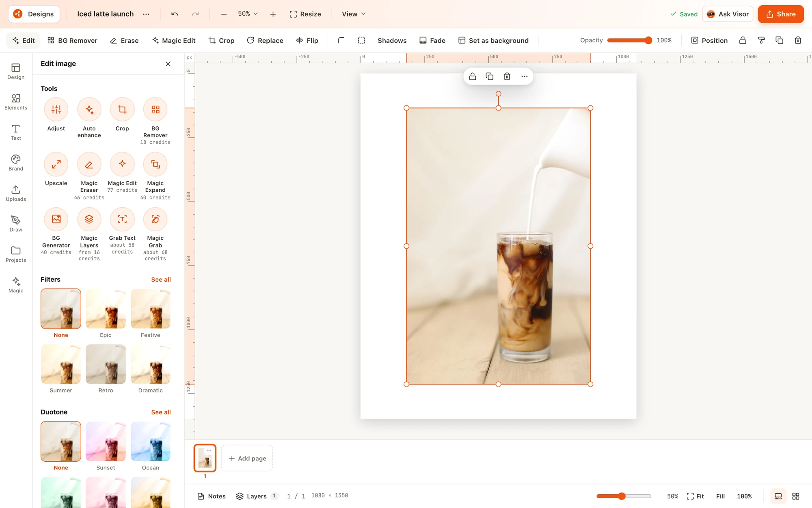812x508 pixels.
Task: Click rounded corners icon in toolbar
Action: [x=341, y=40]
